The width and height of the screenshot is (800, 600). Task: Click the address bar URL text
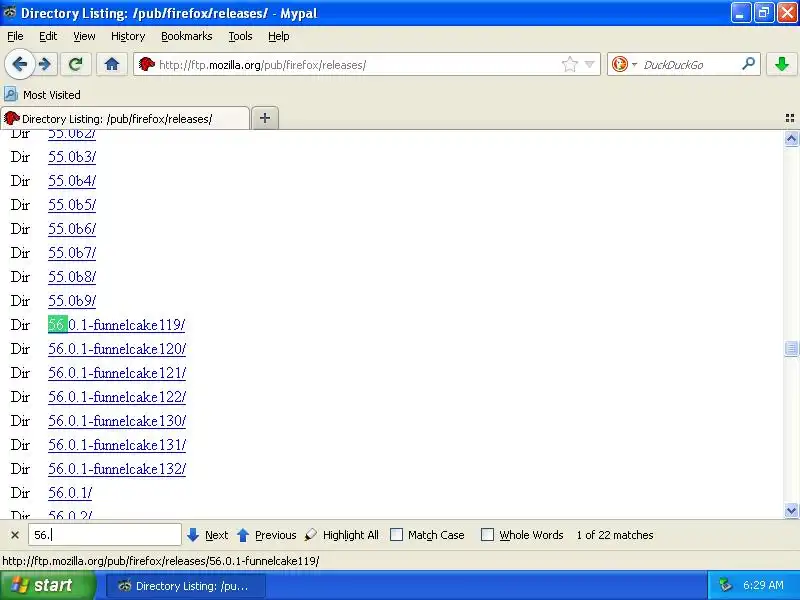pos(262,65)
